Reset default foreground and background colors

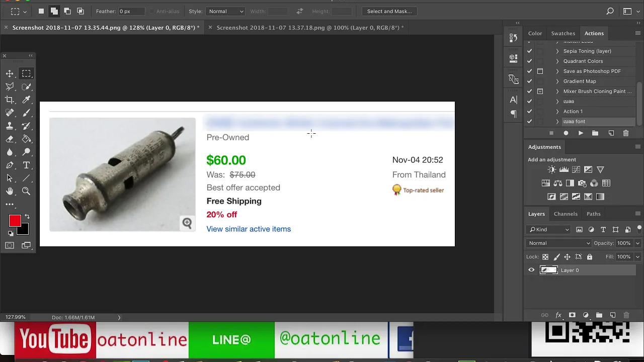pos(11,233)
